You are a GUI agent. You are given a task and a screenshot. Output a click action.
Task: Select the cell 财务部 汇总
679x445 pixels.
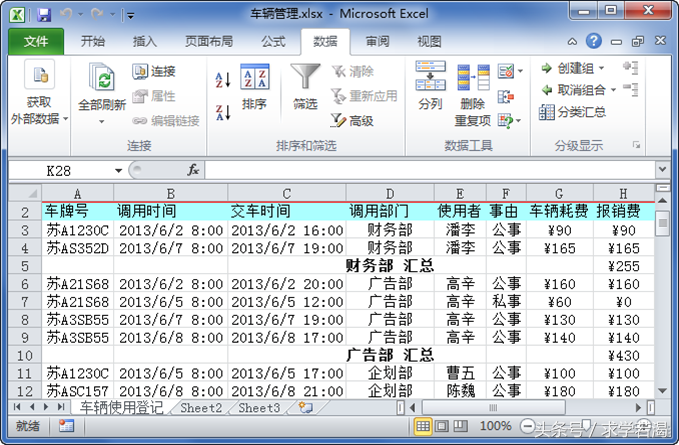390,266
